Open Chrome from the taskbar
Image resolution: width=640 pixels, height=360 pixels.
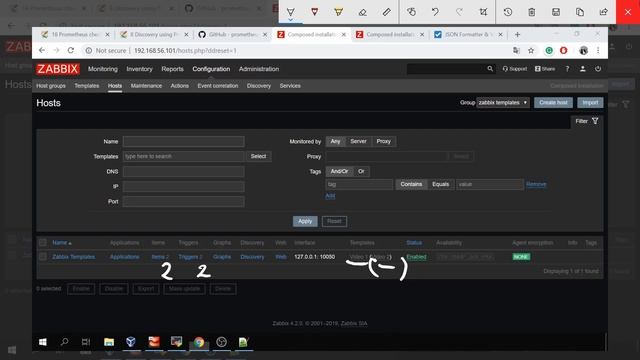click(x=199, y=342)
